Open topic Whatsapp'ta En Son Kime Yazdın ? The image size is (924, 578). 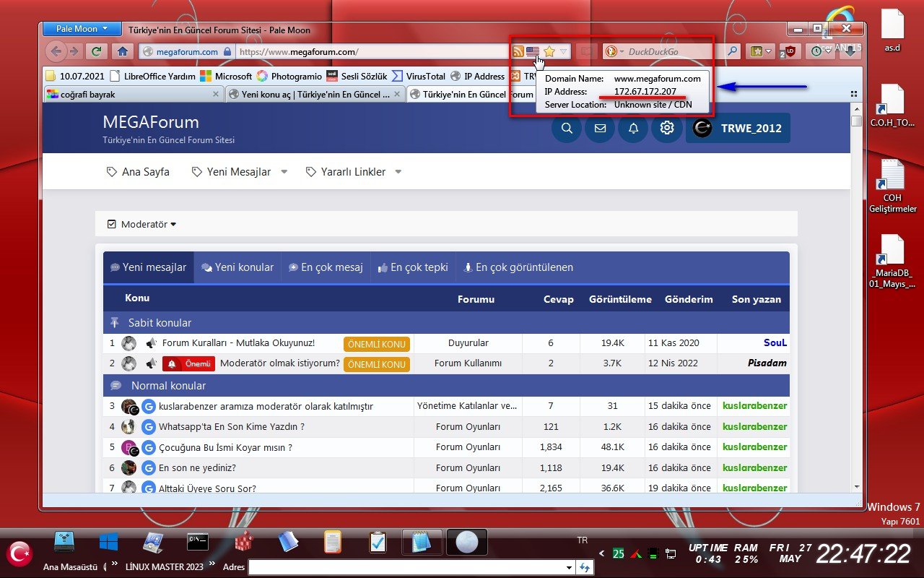pyautogui.click(x=232, y=427)
